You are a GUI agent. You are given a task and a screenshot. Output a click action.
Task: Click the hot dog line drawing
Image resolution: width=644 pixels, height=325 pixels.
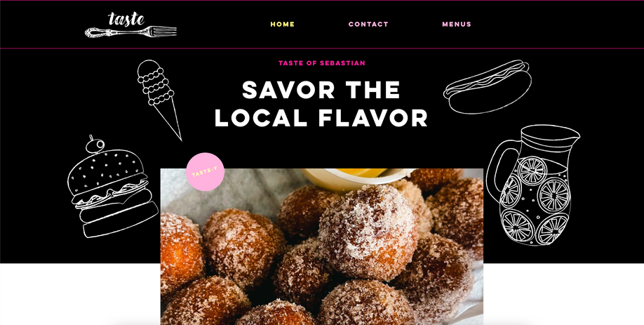click(x=488, y=87)
